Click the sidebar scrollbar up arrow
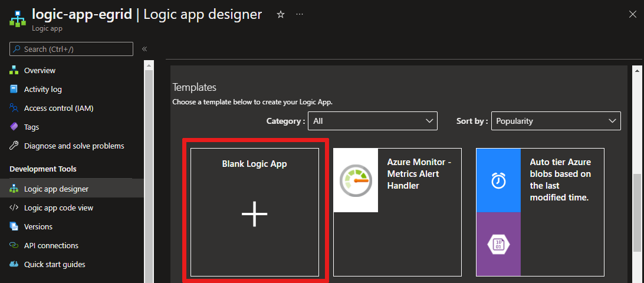The height and width of the screenshot is (283, 644). pyautogui.click(x=149, y=65)
